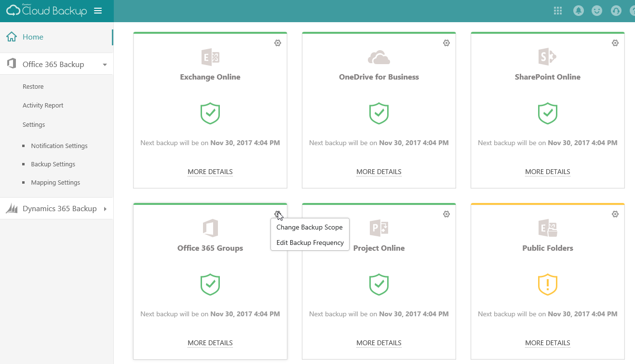Click the OneDrive for Business cloud icon
This screenshot has width=635, height=364.
coord(378,56)
